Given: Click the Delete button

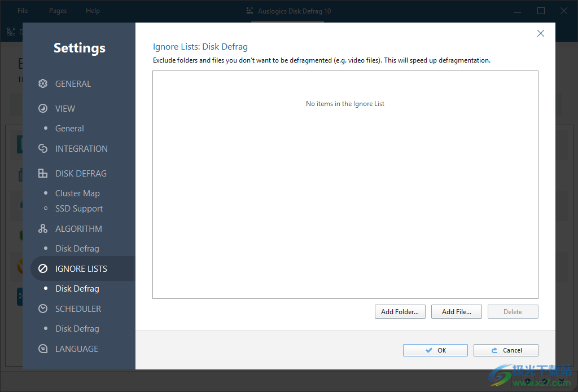Looking at the screenshot, I should tap(513, 312).
